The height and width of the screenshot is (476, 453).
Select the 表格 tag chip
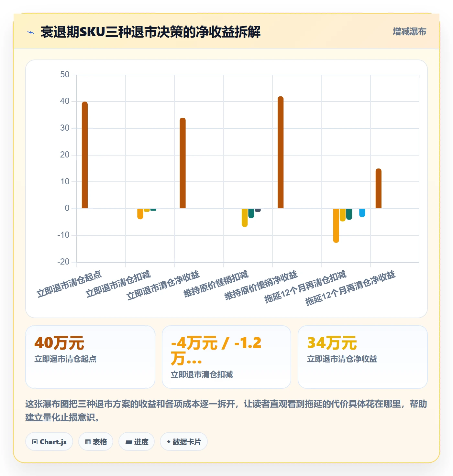pos(96,442)
